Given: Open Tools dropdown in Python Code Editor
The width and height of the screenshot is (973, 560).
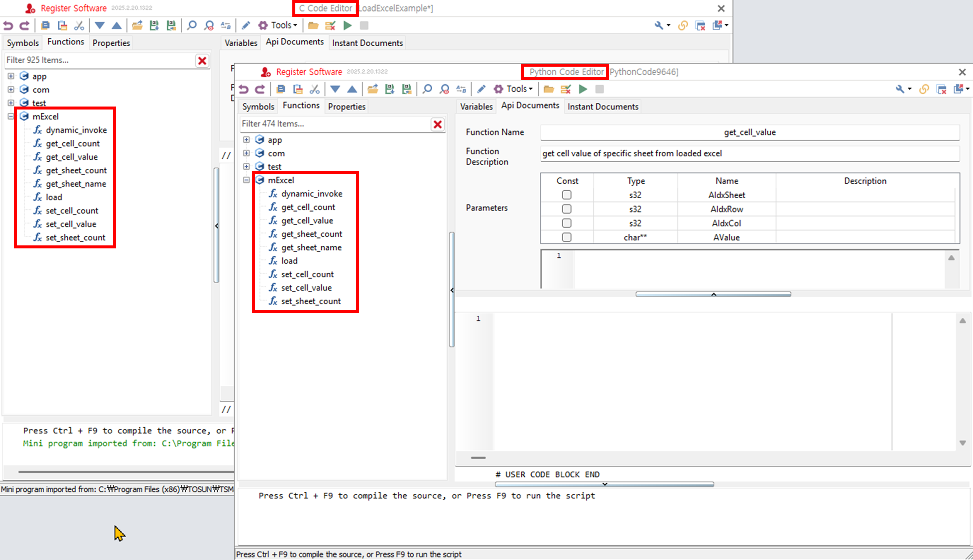Looking at the screenshot, I should 519,89.
